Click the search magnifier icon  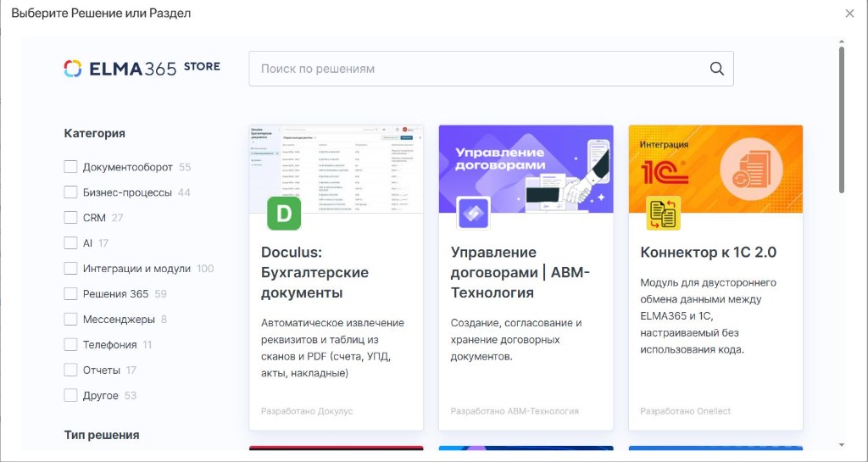[716, 69]
